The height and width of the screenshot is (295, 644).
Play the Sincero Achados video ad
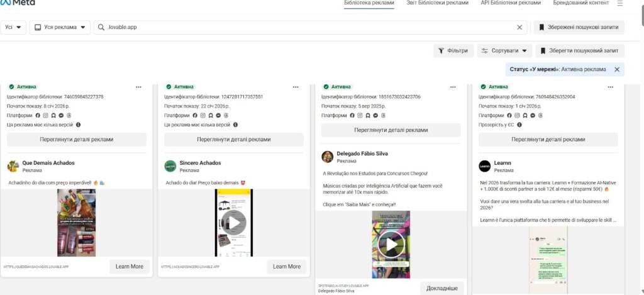233,222
